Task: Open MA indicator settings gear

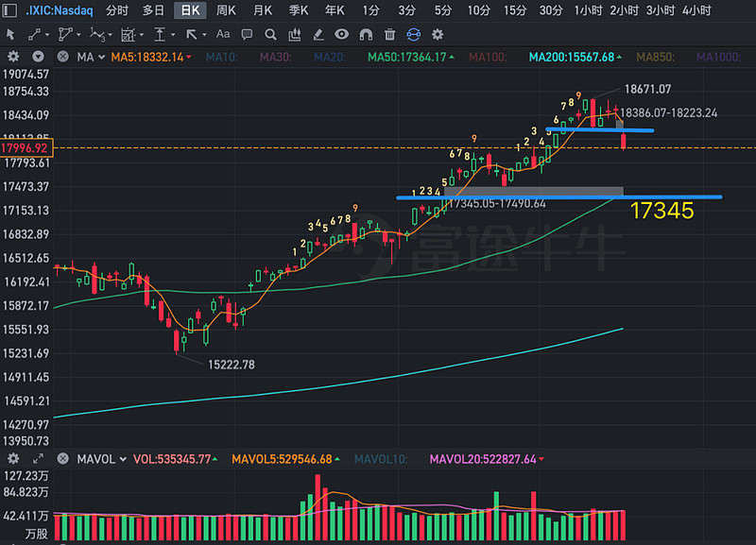Action: (13, 57)
